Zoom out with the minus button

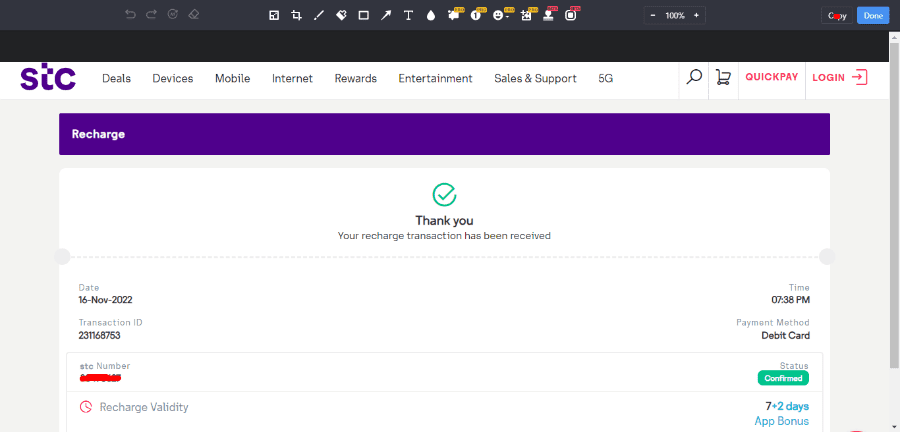click(x=653, y=15)
